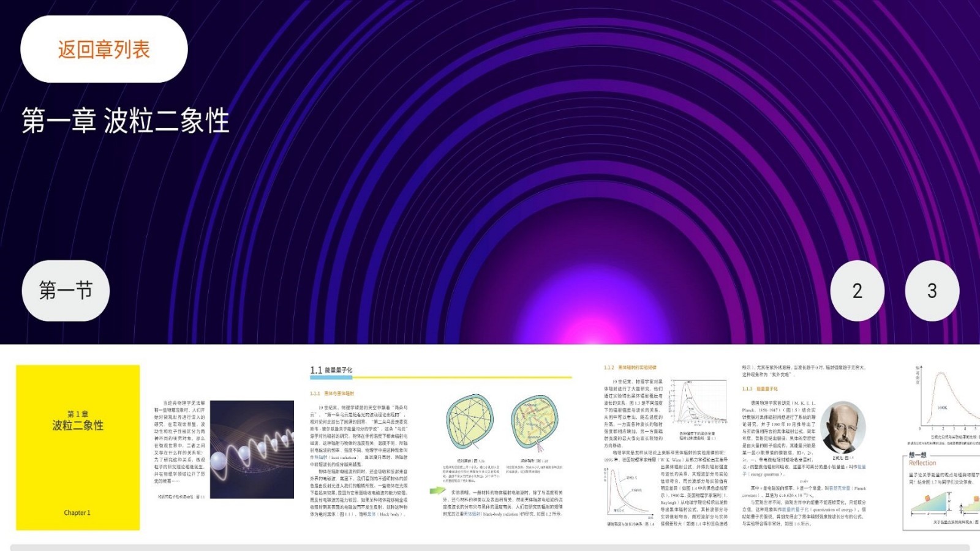Click the Chapter 1 label on the yellow cover
980x551 pixels.
point(77,512)
